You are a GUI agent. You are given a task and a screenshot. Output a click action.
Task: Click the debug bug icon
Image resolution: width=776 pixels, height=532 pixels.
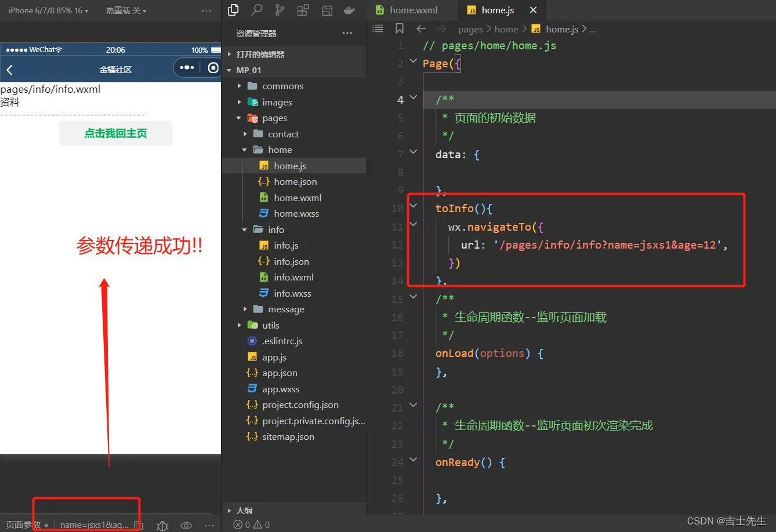coord(162,526)
